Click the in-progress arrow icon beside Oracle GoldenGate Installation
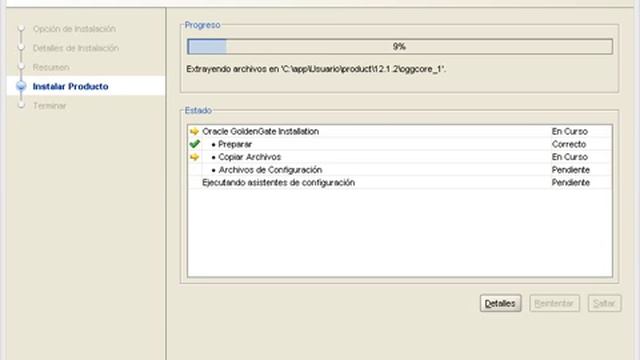Screen dimensions: 640x360 click(194, 131)
